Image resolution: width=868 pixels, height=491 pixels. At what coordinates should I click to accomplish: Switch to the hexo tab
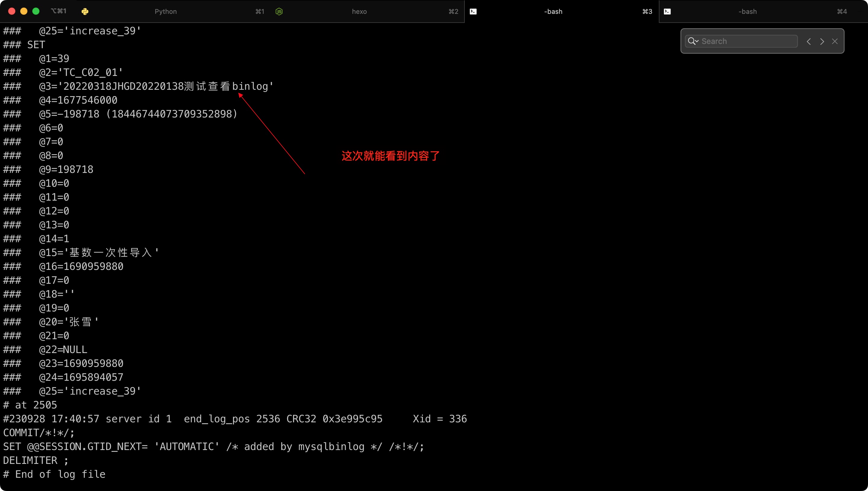pyautogui.click(x=359, y=11)
